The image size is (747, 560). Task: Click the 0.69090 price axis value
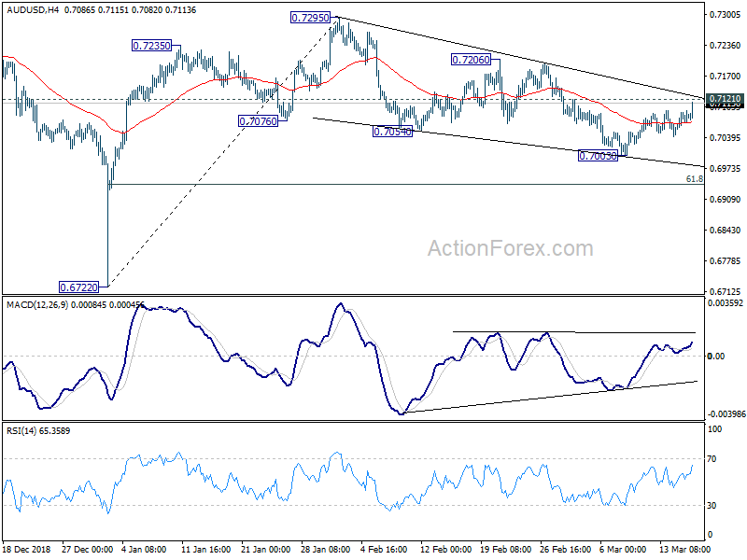726,200
